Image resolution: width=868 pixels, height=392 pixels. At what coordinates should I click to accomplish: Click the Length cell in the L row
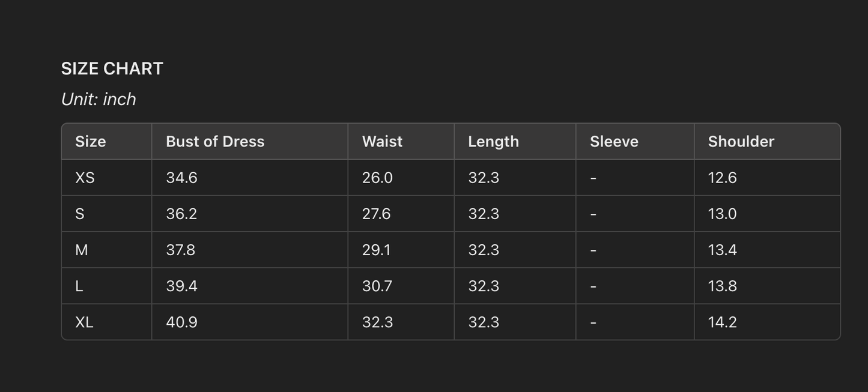[484, 286]
